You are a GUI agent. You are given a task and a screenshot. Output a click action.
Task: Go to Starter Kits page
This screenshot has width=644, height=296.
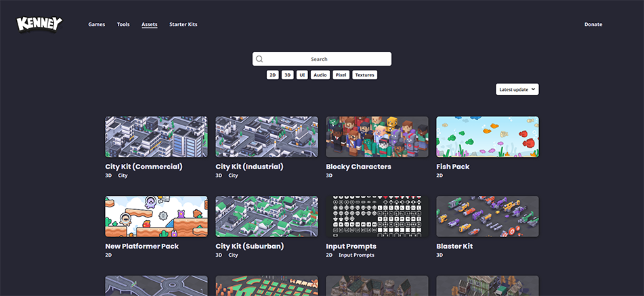point(183,24)
